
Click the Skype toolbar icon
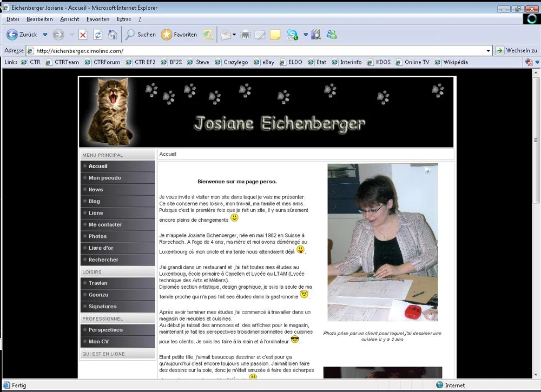coord(293,35)
